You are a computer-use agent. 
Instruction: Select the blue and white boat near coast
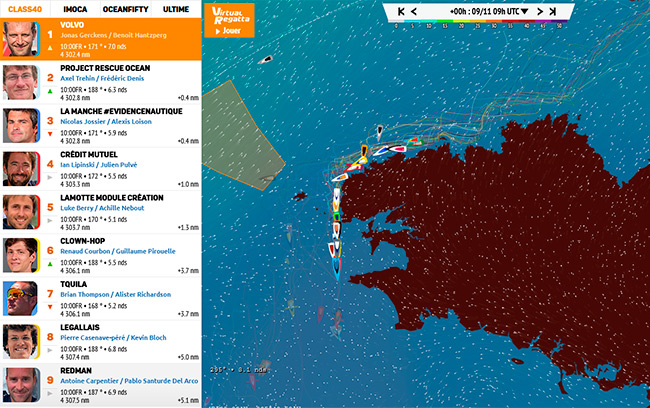pos(382,151)
